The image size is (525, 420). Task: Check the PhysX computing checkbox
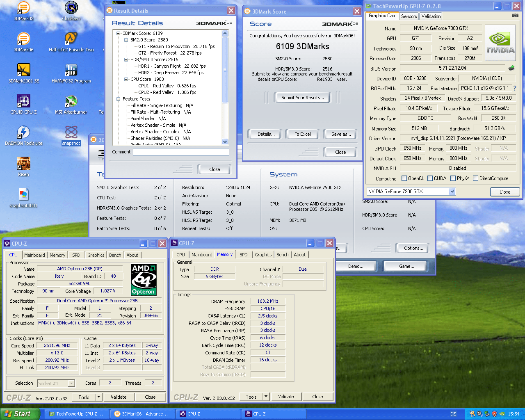453,178
